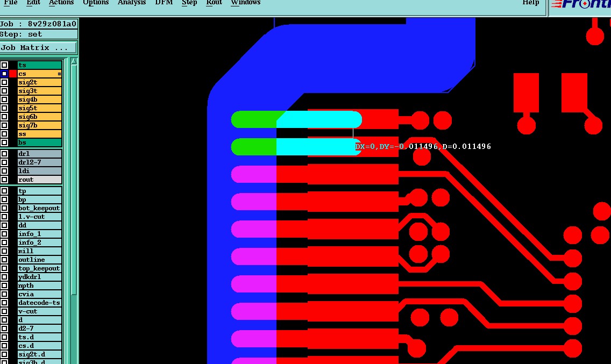Image resolution: width=611 pixels, height=364 pixels.
Task: Select the d2-7 layer name
Action: (x=40, y=329)
